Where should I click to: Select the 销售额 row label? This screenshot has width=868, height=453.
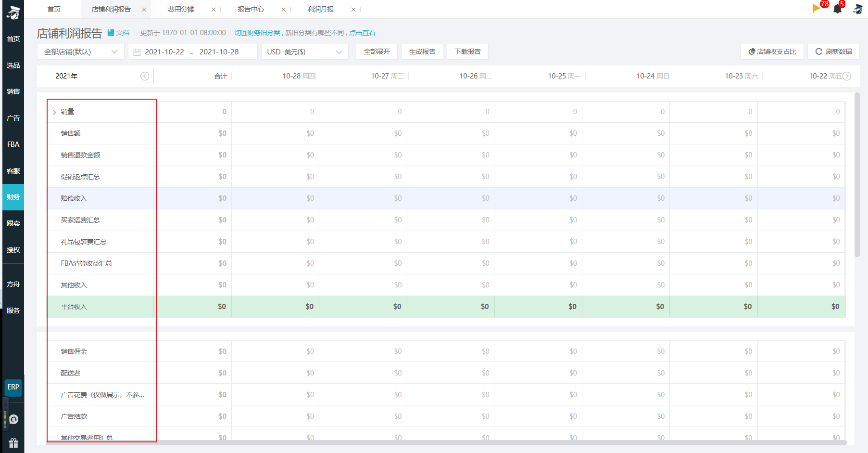tap(71, 133)
